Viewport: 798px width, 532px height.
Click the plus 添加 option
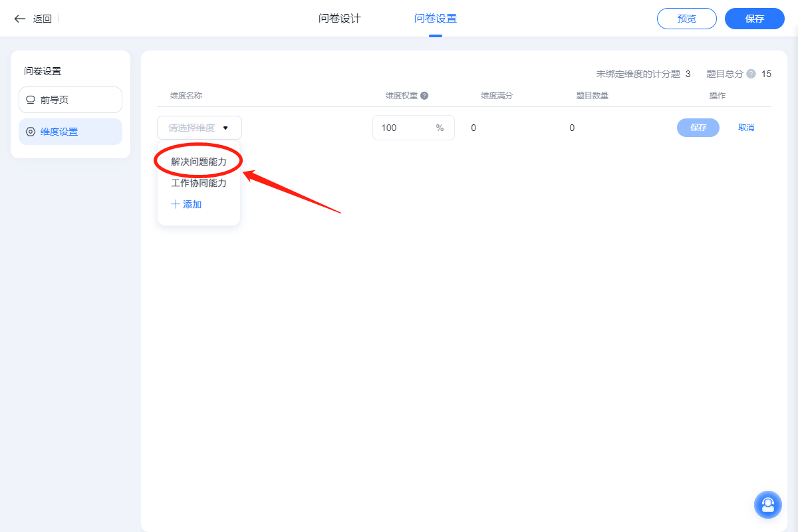point(186,205)
